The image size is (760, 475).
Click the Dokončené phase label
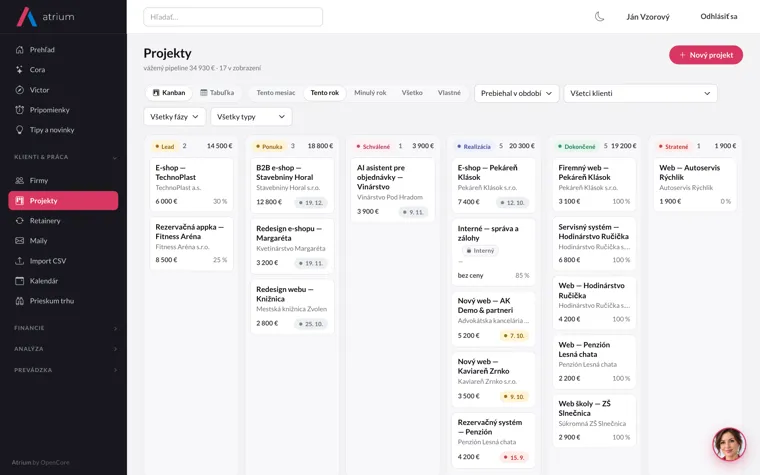pyautogui.click(x=576, y=146)
